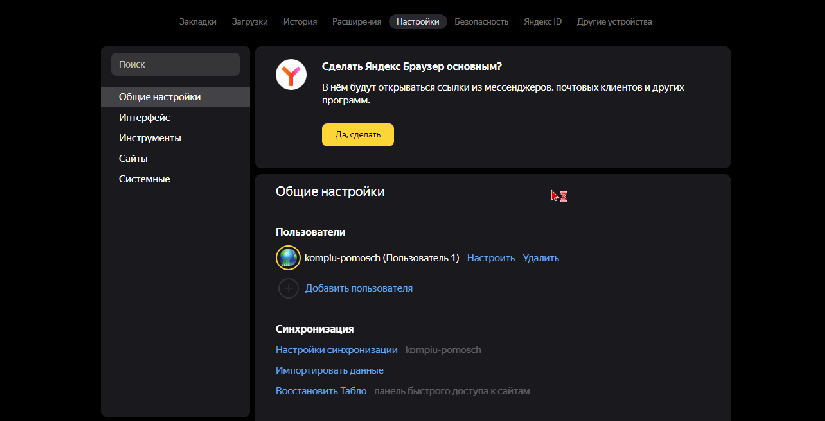The width and height of the screenshot is (825, 421).
Task: Click the Восстановить Табло link
Action: click(321, 391)
